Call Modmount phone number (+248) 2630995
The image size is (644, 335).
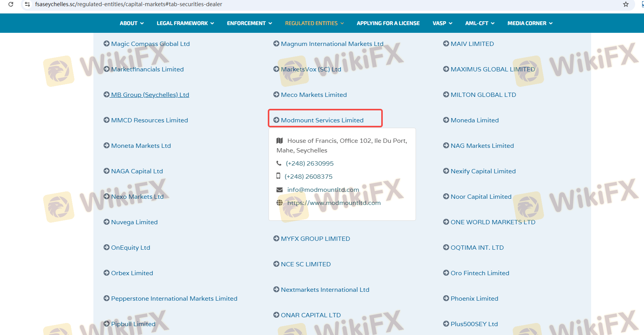[310, 163]
